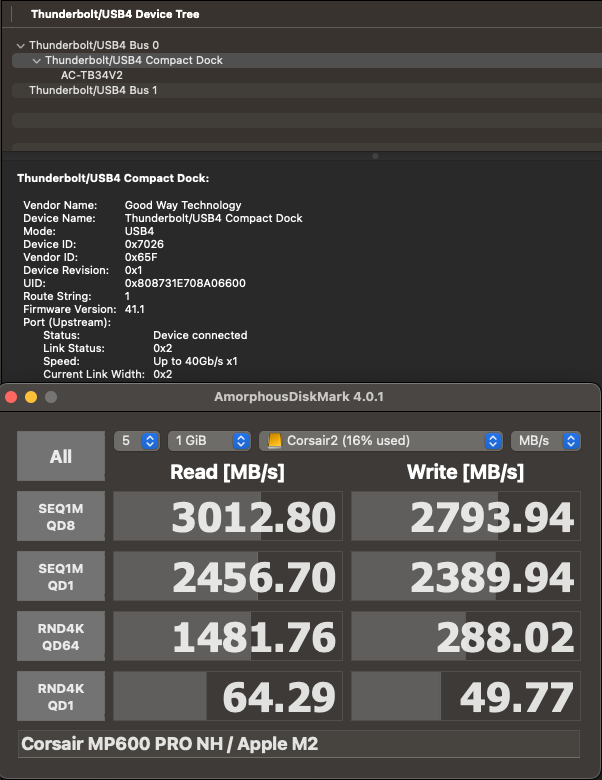Viewport: 602px width, 780px height.
Task: Click the Write [MB/s] column header
Action: pos(465,472)
